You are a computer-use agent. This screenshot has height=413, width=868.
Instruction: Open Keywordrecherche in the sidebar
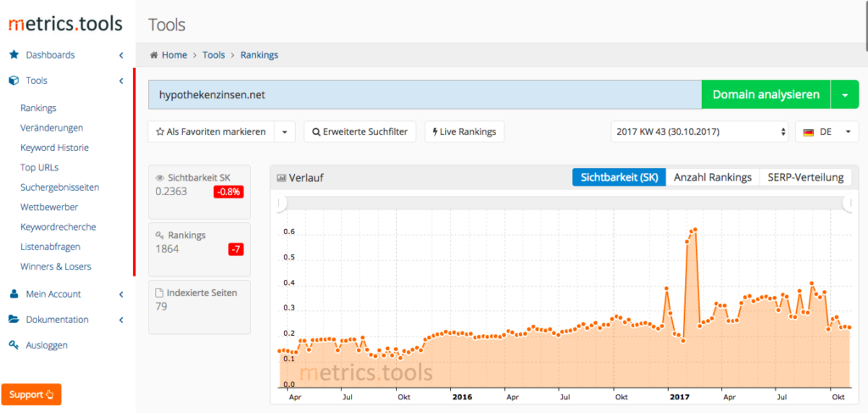[58, 227]
